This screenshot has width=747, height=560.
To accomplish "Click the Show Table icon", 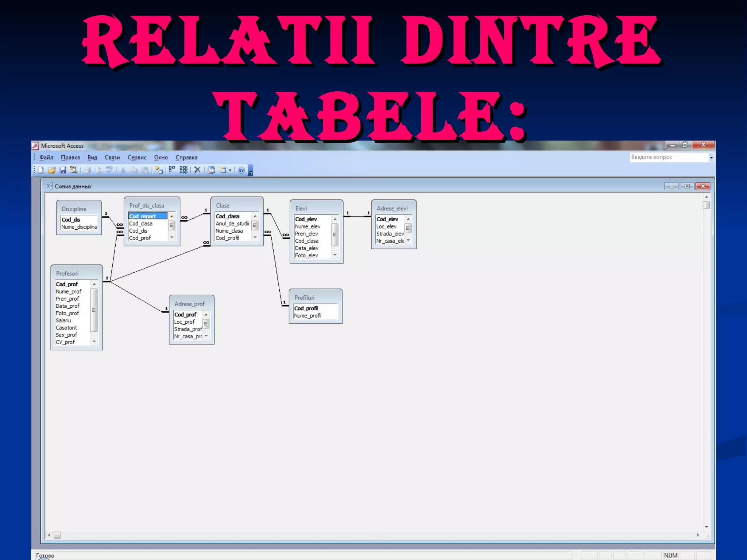I will (x=159, y=170).
